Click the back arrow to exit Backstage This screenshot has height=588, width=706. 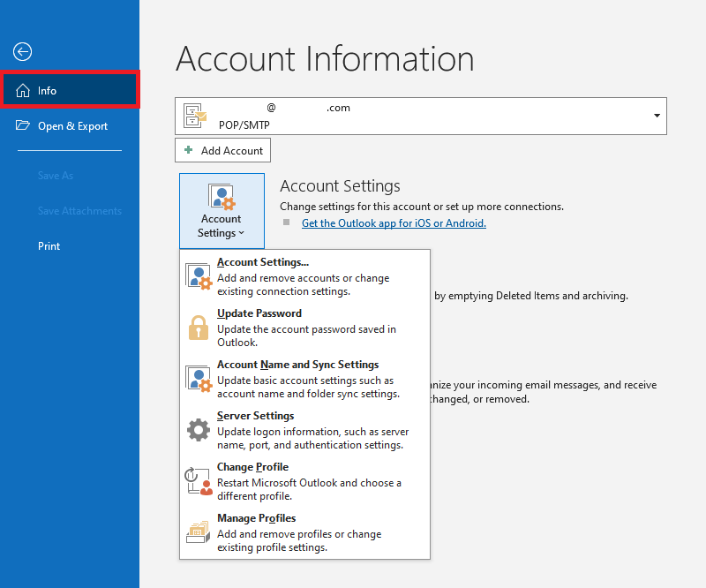pos(23,52)
